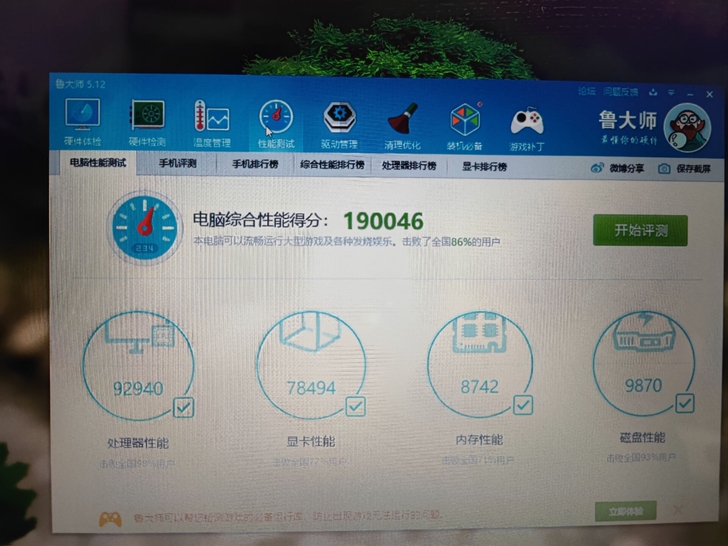Uncheck the 内存性能 checkbox
The height and width of the screenshot is (546, 728).
[x=523, y=405]
